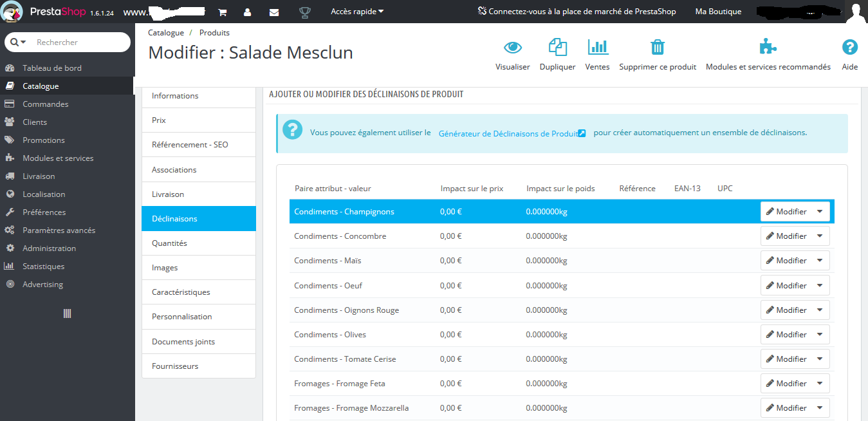868x421 pixels.
Task: Open search filter dropdown next to magnifier
Action: point(19,42)
